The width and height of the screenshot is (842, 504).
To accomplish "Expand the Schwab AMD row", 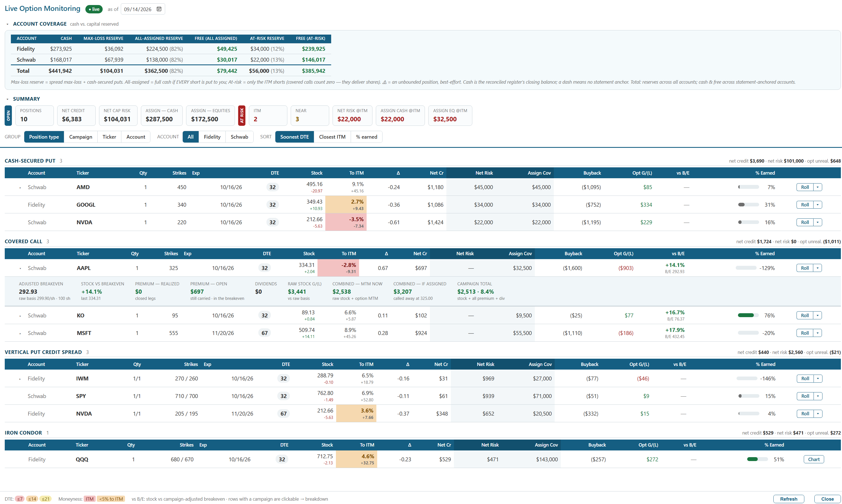I will 20,187.
